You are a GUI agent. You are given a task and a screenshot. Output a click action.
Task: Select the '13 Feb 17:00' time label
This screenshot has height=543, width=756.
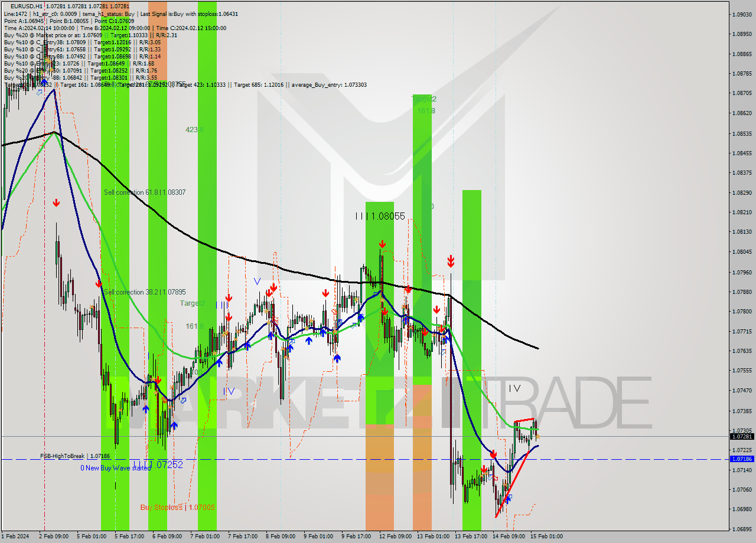tap(471, 537)
